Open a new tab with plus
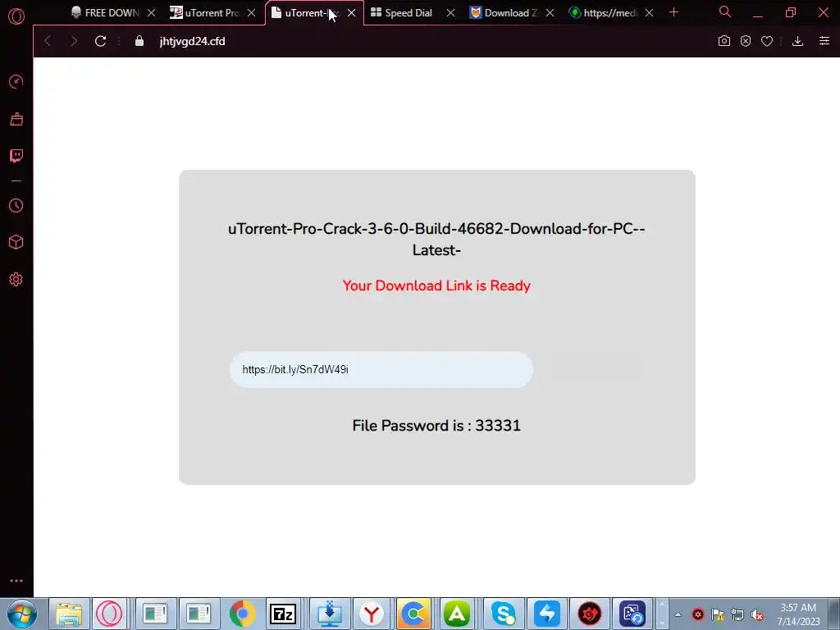This screenshot has width=840, height=630. (674, 12)
